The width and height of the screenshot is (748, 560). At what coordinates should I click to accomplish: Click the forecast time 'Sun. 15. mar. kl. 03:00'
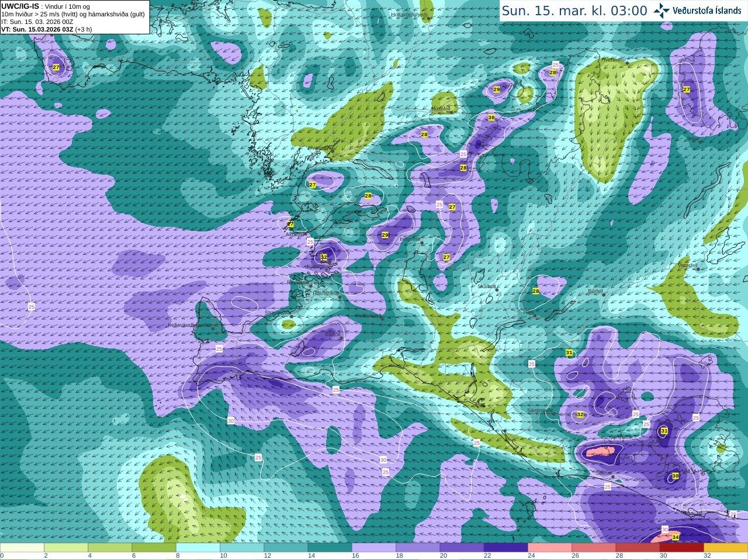[574, 11]
